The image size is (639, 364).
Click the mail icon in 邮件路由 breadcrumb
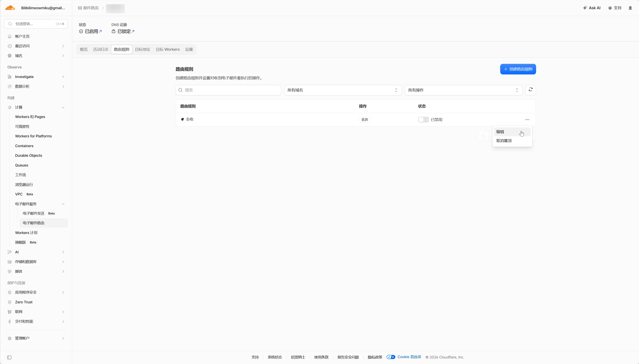80,8
